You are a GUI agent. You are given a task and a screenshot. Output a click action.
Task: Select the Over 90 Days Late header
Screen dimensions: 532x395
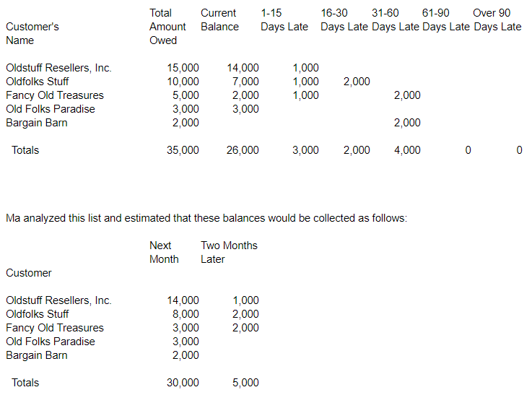[x=497, y=19]
